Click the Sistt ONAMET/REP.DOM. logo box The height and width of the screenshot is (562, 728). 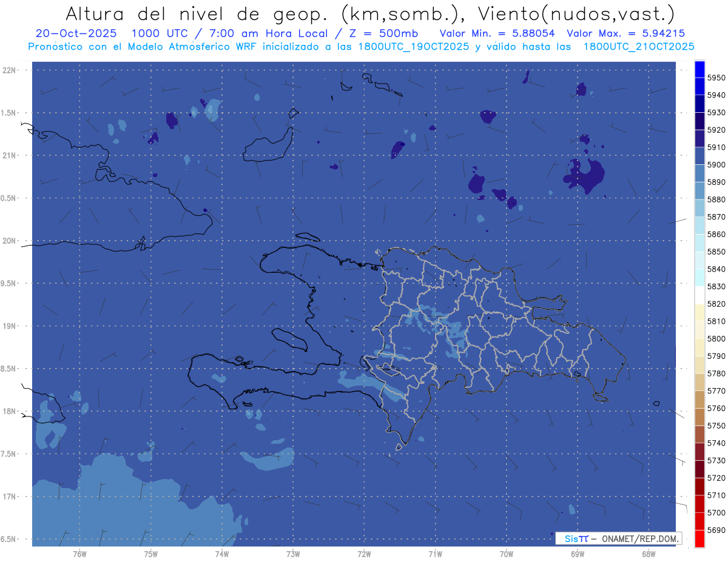pos(619,538)
